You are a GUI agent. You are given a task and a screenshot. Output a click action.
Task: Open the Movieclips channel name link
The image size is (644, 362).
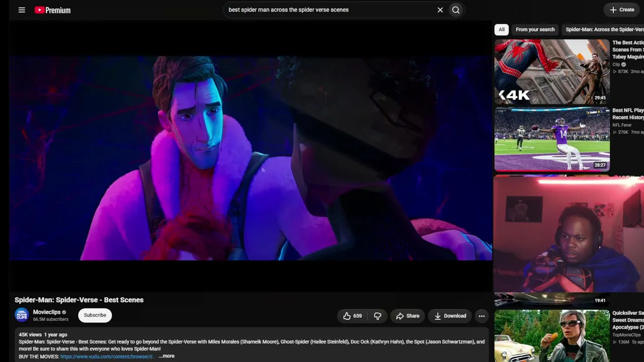pyautogui.click(x=47, y=312)
